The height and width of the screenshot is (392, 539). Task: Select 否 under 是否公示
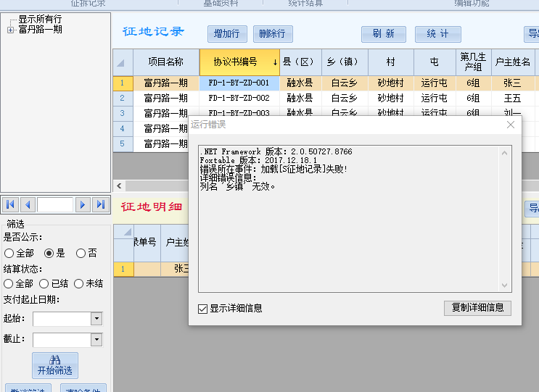(81, 254)
